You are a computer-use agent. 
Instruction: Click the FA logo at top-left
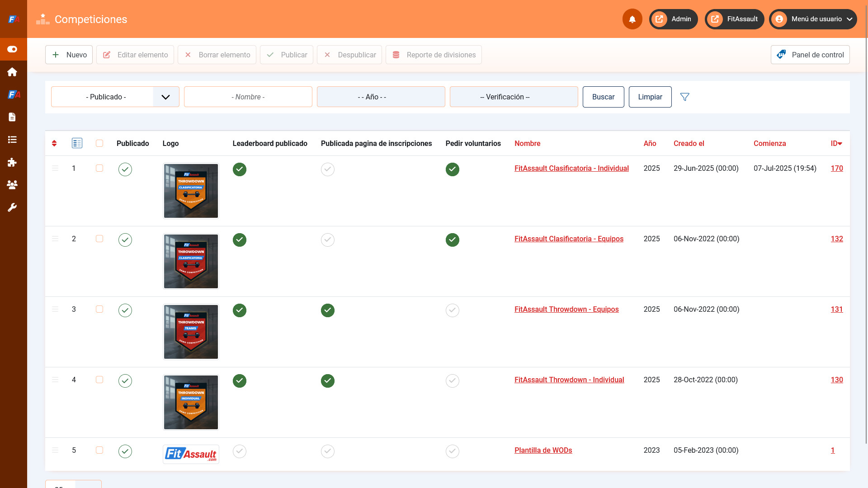coord(14,19)
